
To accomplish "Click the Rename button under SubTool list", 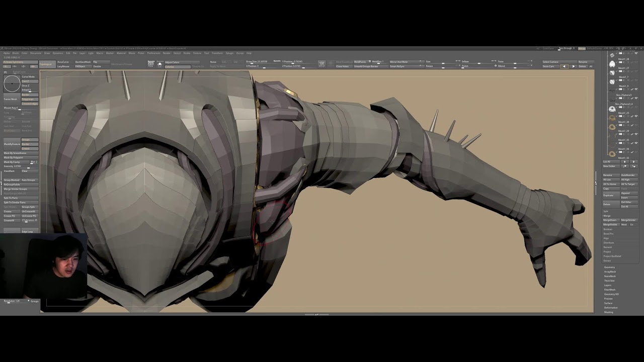I will pos(611,175).
